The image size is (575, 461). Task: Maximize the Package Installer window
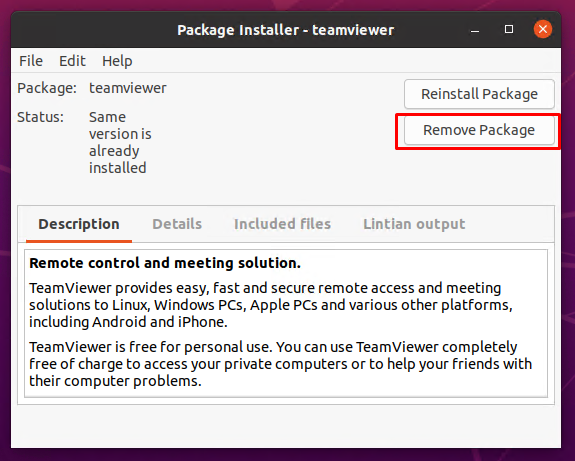tap(509, 29)
